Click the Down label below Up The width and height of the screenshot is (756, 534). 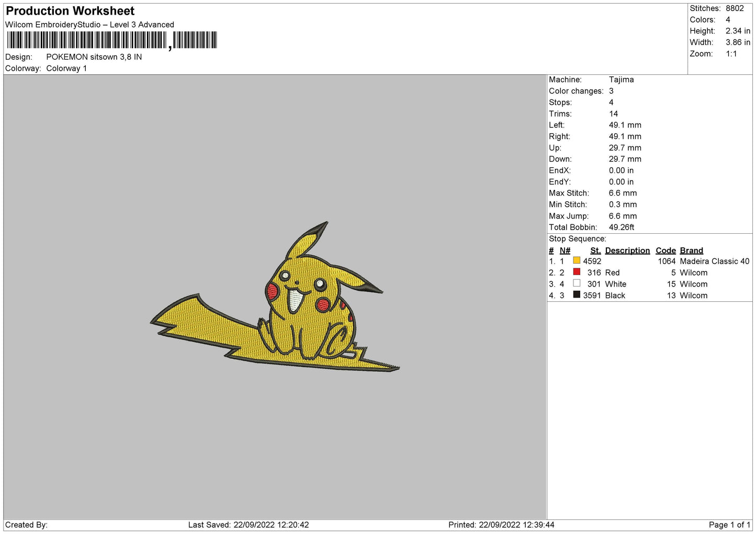pos(560,159)
